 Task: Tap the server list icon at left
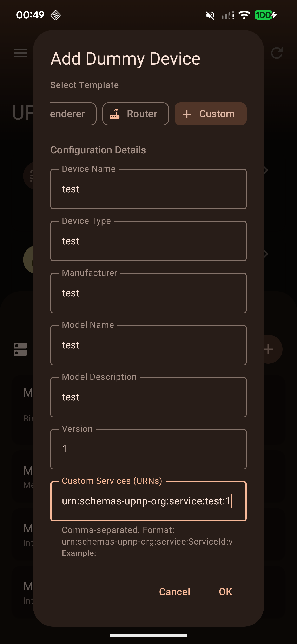click(20, 349)
